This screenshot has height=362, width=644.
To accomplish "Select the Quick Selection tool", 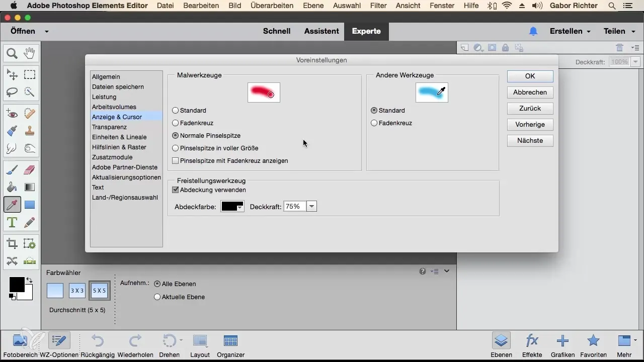I will coord(30,92).
